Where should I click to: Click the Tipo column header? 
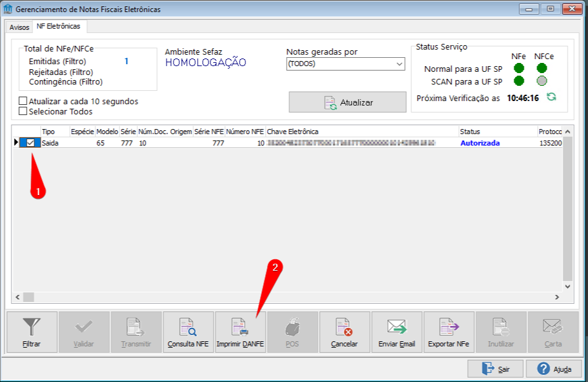(x=55, y=132)
